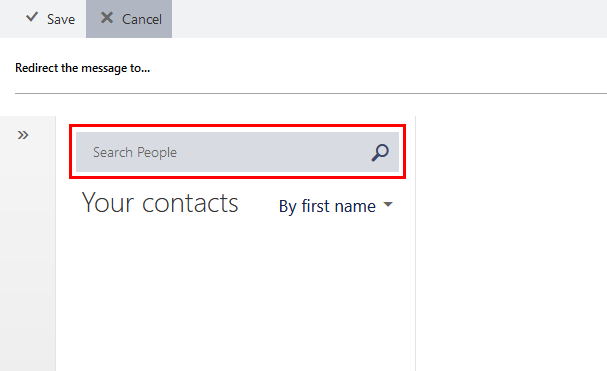Cancel the redirect message dialog
Viewport: 607px width, 371px height.
129,19
